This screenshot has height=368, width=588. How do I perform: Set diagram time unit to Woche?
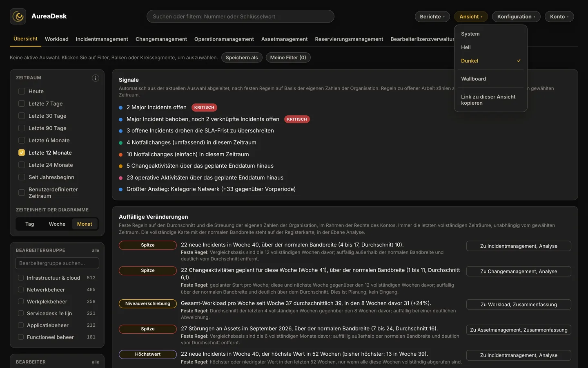click(x=57, y=224)
